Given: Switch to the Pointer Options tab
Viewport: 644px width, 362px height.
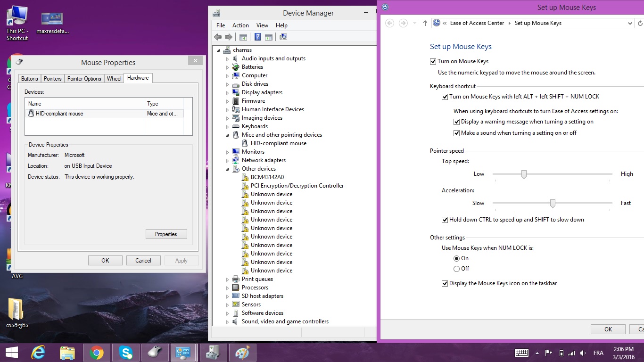Looking at the screenshot, I should [84, 79].
